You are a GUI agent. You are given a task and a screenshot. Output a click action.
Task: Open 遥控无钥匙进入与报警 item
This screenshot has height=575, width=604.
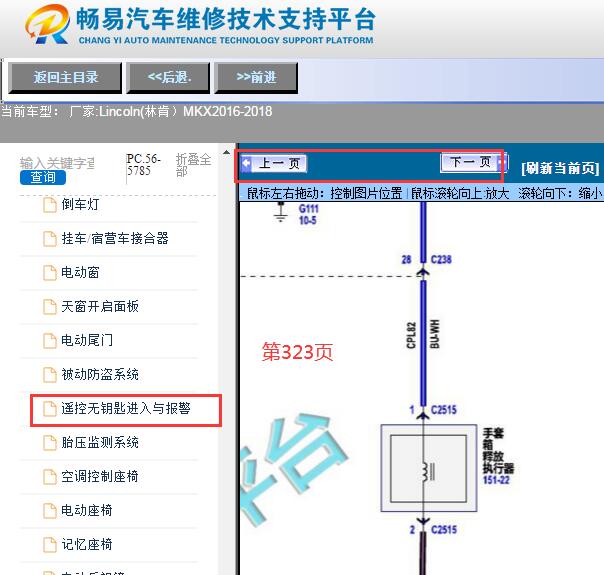[126, 408]
